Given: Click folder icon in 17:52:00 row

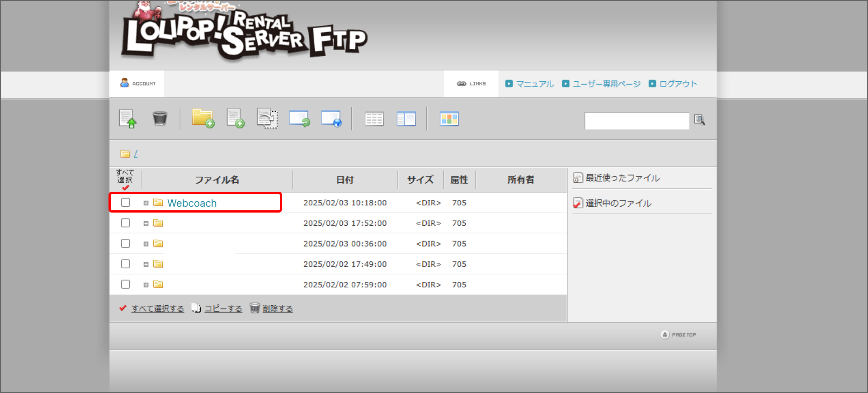Looking at the screenshot, I should pyautogui.click(x=158, y=223).
